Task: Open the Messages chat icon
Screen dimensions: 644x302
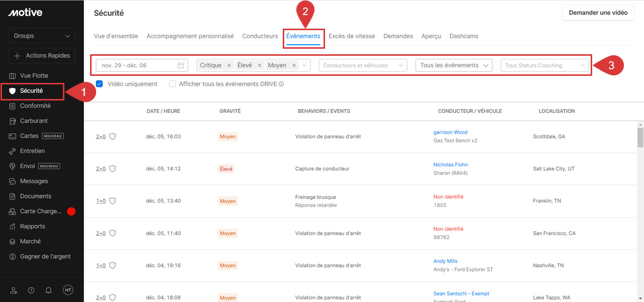Action: [x=13, y=181]
